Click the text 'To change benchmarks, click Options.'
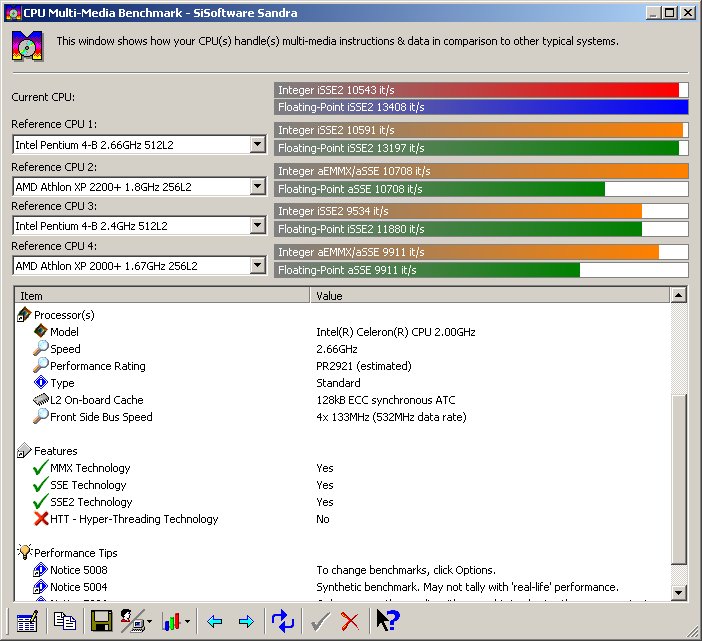The width and height of the screenshot is (702, 641). click(x=406, y=570)
